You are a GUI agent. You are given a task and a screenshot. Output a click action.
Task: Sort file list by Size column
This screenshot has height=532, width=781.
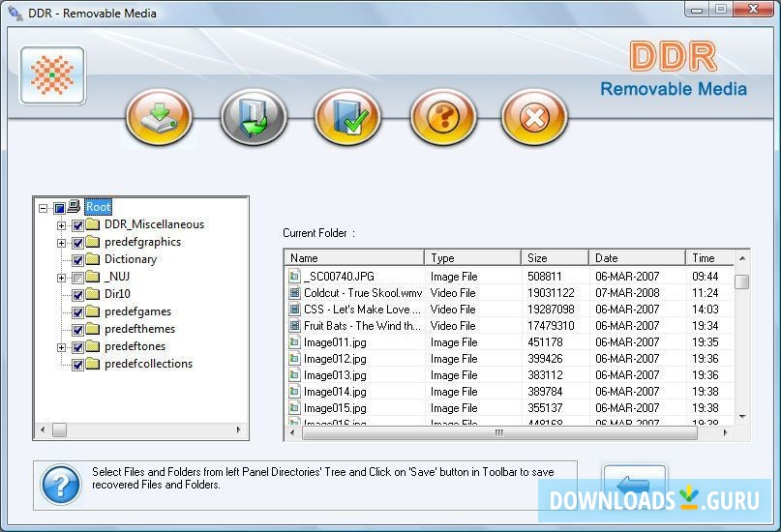pos(555,258)
